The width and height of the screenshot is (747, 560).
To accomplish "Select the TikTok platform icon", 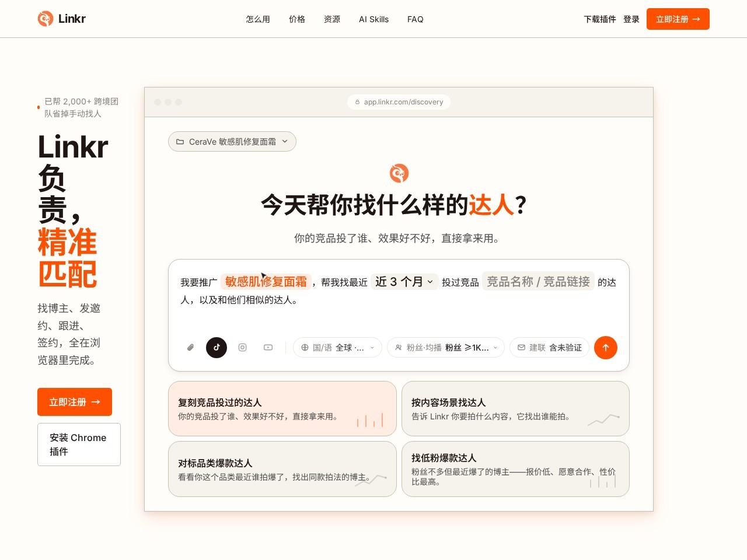I will (x=217, y=348).
